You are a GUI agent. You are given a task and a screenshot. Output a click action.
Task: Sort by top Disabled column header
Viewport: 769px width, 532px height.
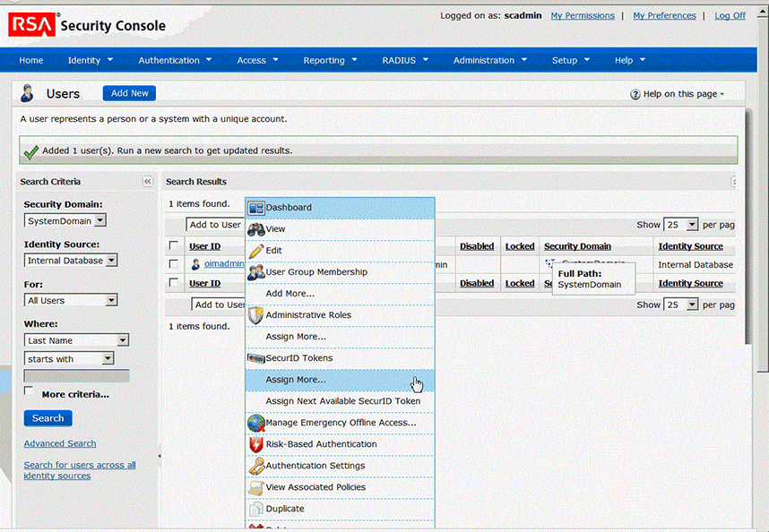pyautogui.click(x=477, y=246)
